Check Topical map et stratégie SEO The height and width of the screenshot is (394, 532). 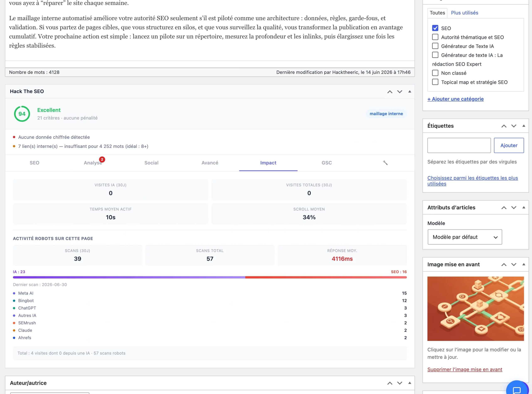435,82
